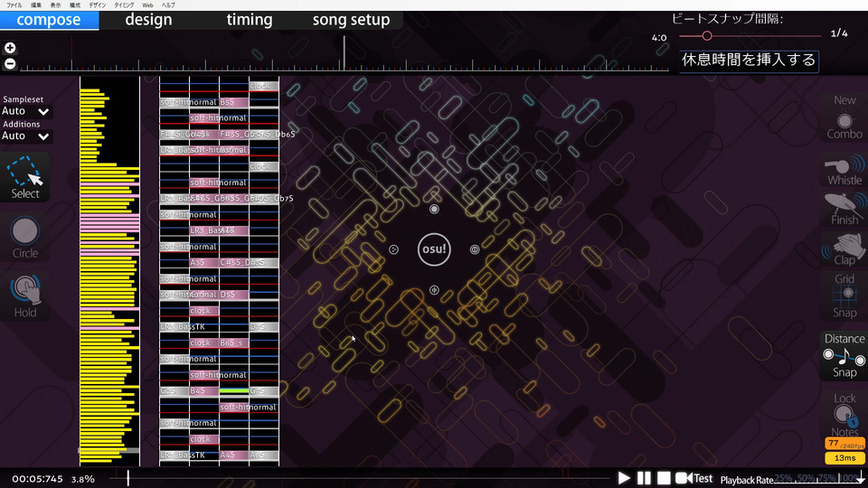Toggle New Combo
The image size is (868, 488).
844,117
